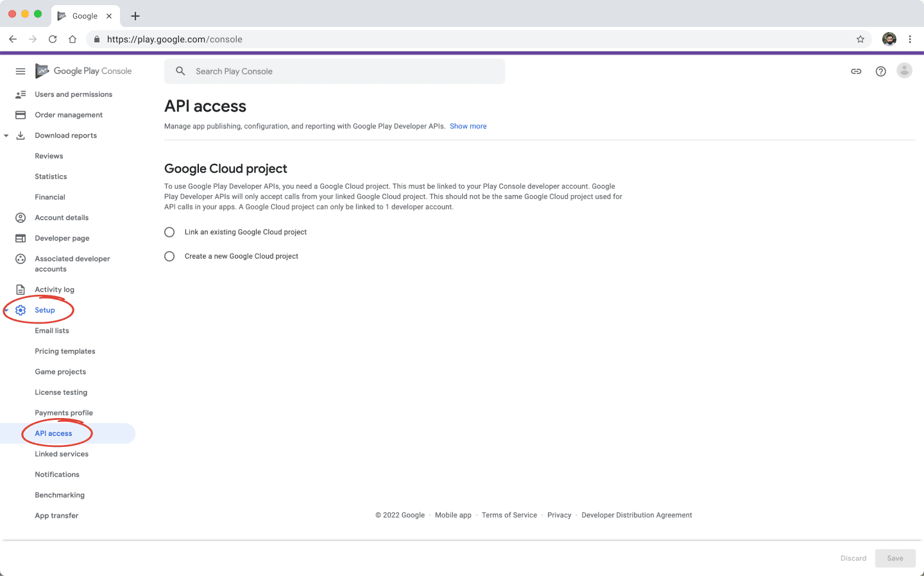Screen dimensions: 924x576
Task: Reload the page
Action: click(53, 39)
